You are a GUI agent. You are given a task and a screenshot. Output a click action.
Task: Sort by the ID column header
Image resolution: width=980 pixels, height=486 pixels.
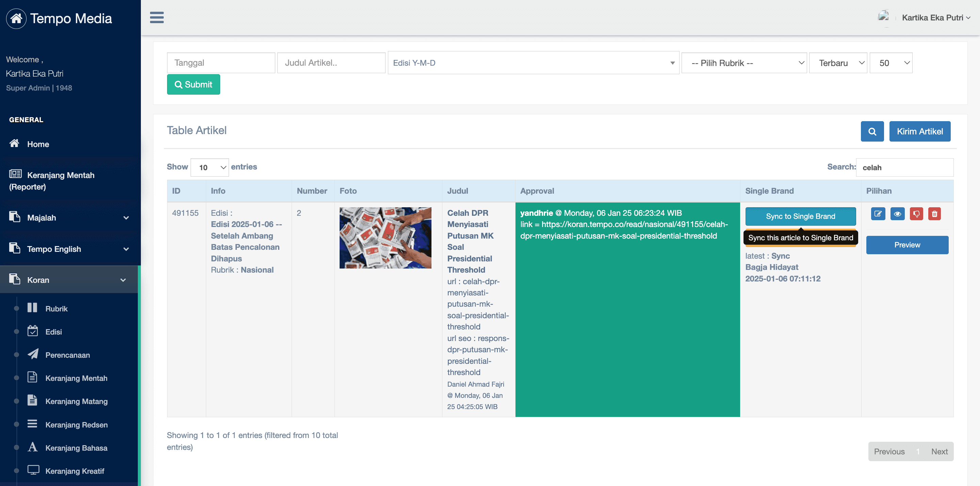point(186,191)
